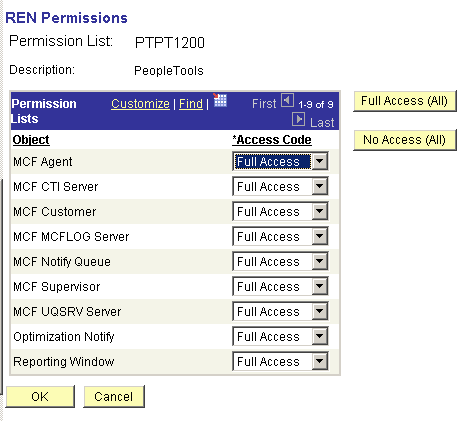
Task: Click the PTPT1200 permission list value
Action: 170,43
